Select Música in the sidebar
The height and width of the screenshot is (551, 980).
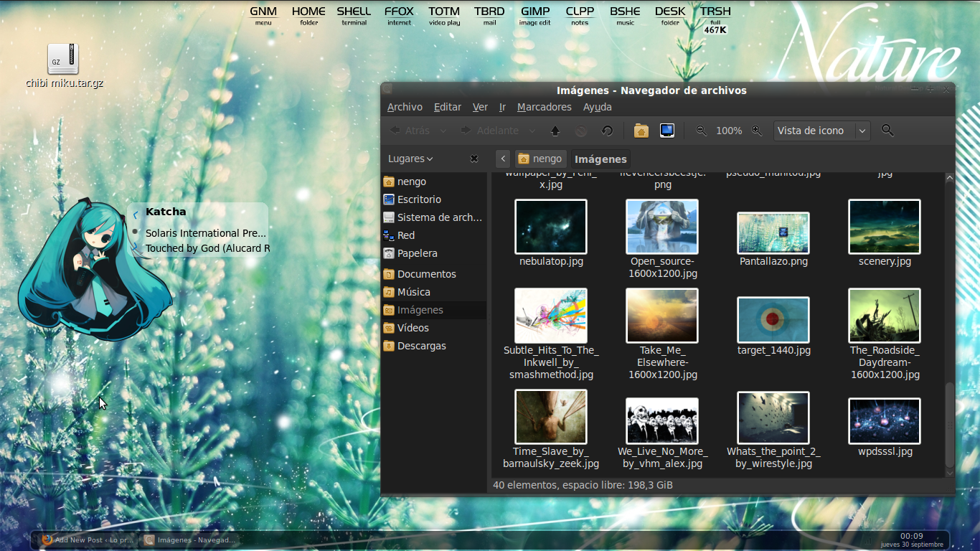tap(434, 292)
